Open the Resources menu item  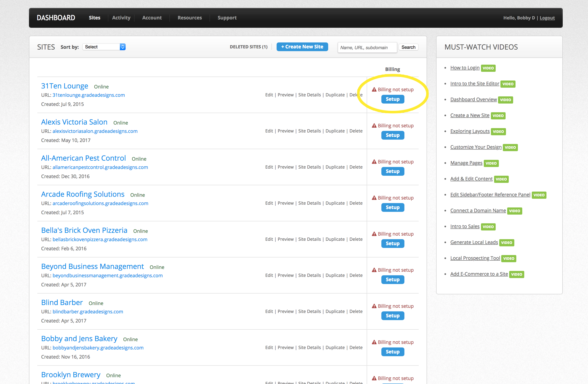pos(190,18)
